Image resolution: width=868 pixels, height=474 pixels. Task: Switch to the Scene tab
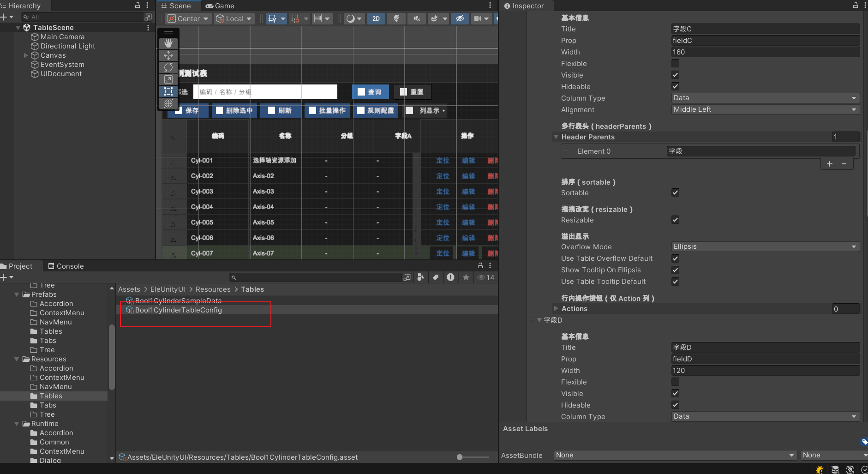[176, 6]
